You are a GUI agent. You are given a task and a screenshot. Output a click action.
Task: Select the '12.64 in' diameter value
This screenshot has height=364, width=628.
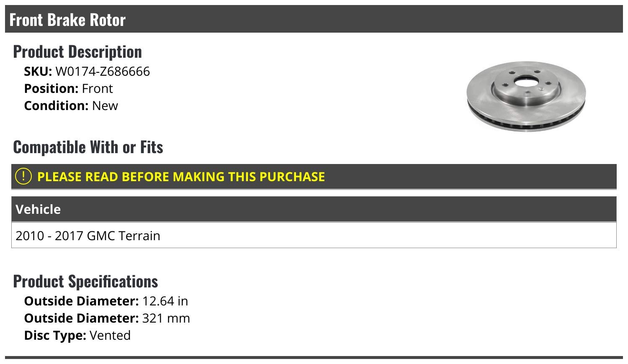tap(165, 301)
